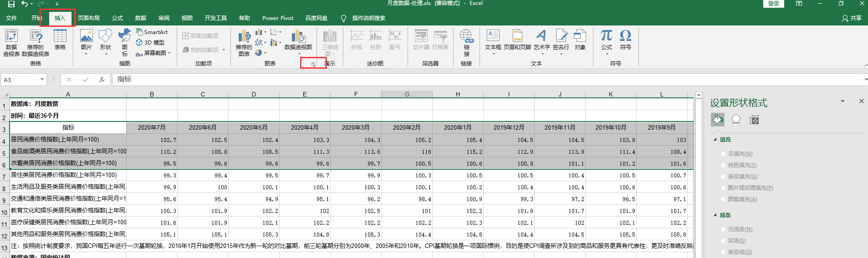
Task: Expand the formula bar with its chevron
Action: (865, 79)
